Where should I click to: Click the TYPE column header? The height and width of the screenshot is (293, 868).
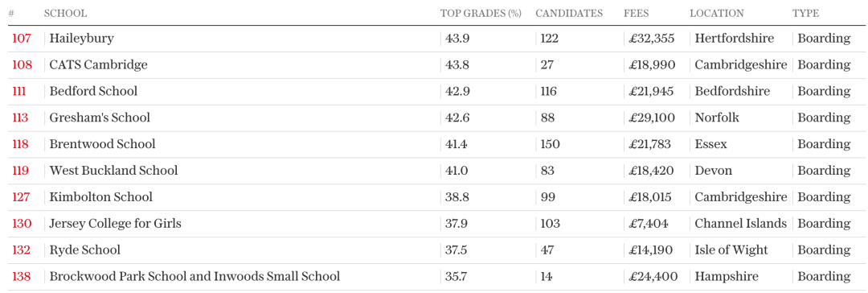click(x=805, y=14)
